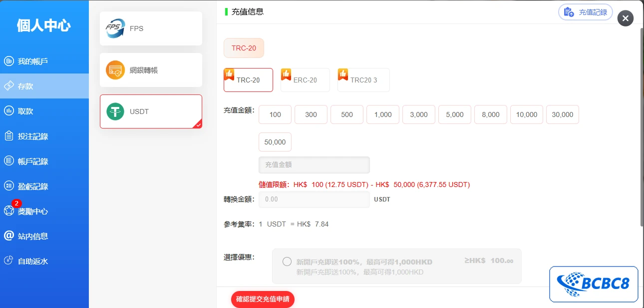Click the thumbs-up badge on TRC-20
Viewport: 644px width, 308px height.
point(229,74)
